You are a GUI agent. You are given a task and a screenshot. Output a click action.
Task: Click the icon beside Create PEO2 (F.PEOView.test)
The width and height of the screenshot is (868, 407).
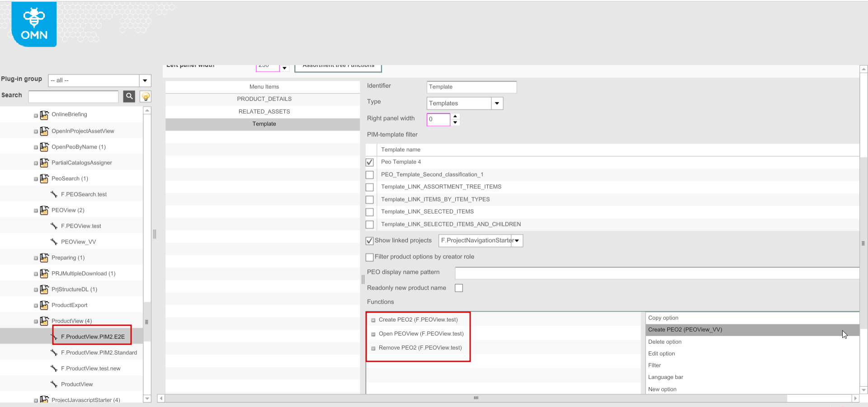[373, 320]
